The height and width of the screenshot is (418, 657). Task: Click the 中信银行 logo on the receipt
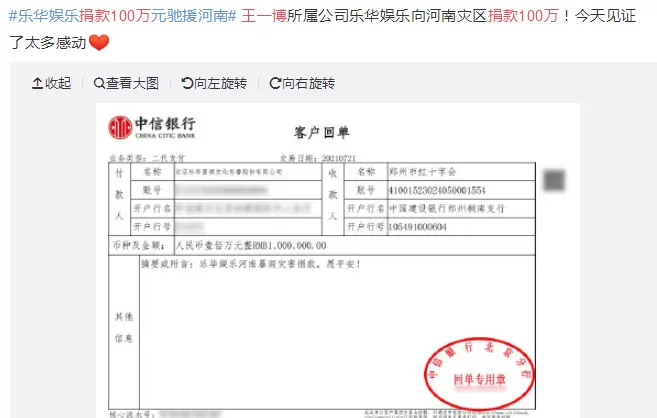point(152,127)
